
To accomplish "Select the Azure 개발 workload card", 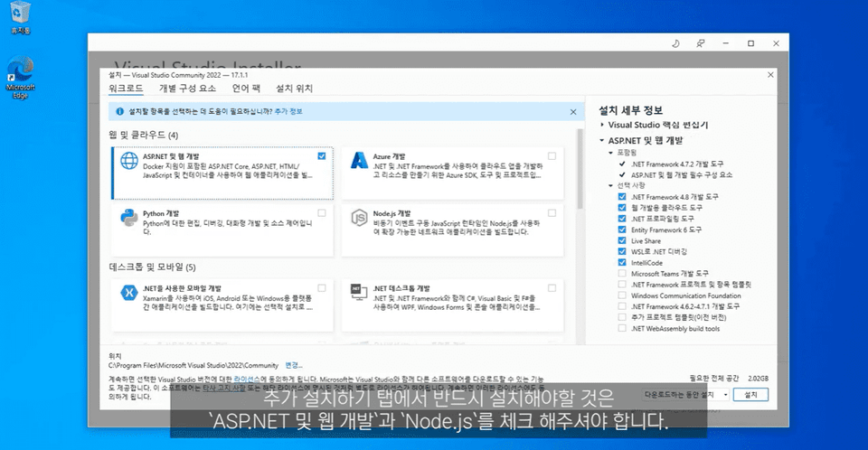I will tap(452, 173).
